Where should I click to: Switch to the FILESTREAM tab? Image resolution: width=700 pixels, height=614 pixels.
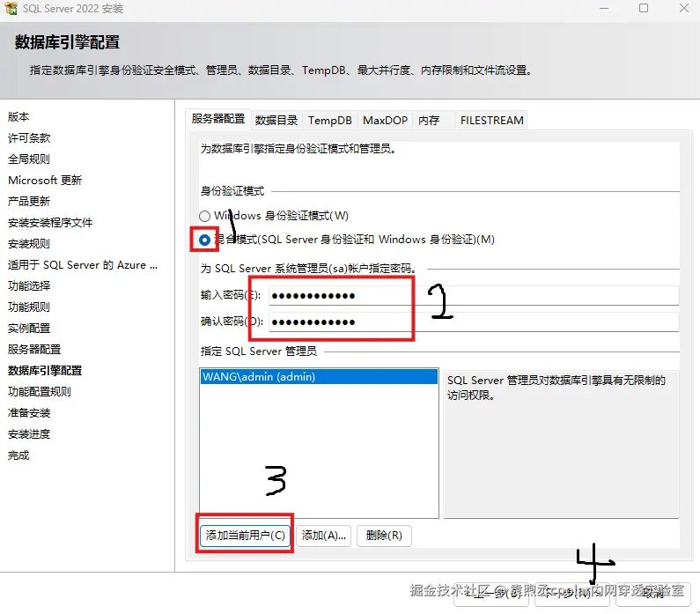click(491, 121)
